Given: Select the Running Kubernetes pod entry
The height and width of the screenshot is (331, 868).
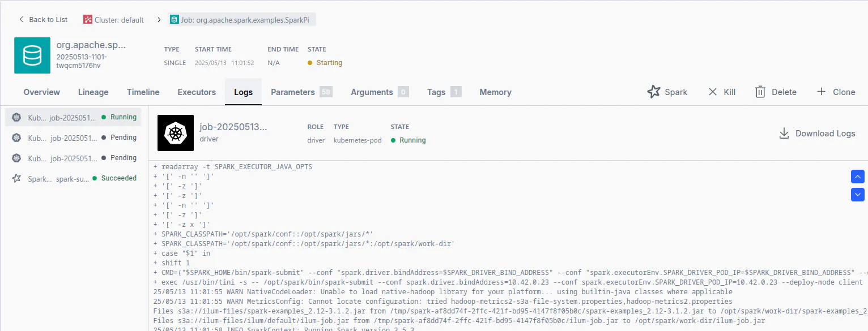Looking at the screenshot, I should point(73,117).
